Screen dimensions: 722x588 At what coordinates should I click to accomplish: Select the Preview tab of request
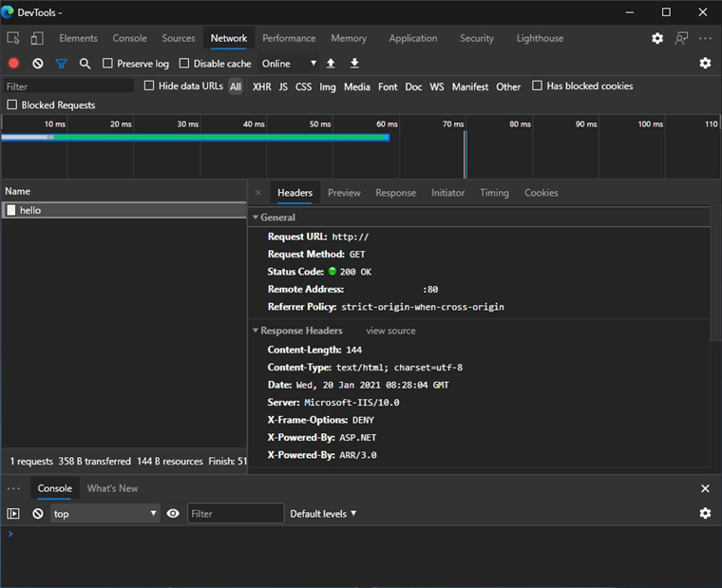click(344, 193)
